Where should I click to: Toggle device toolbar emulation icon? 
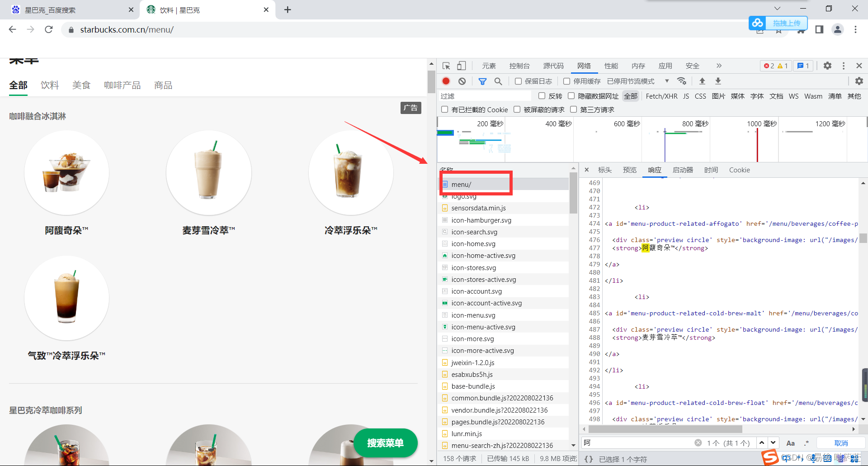(x=461, y=66)
